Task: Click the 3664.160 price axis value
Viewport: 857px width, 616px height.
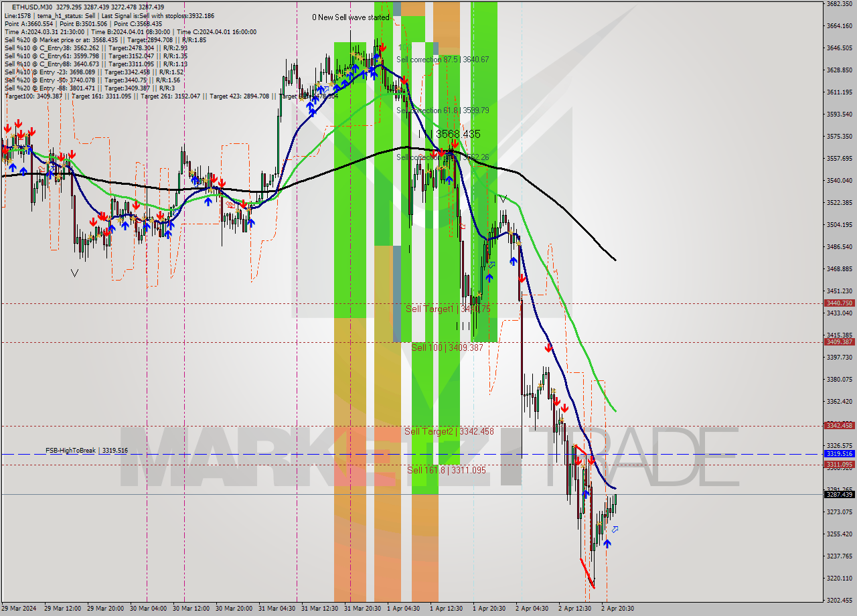Action: click(x=840, y=26)
